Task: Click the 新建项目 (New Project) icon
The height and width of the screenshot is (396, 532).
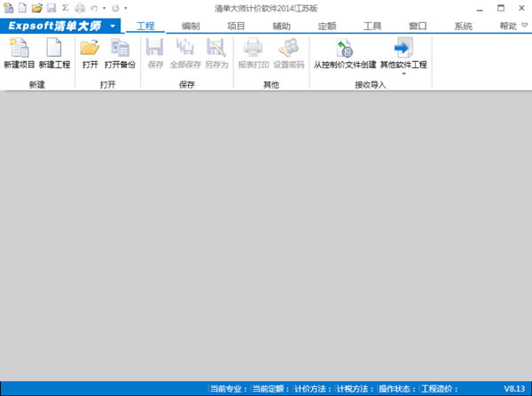Action: [17, 53]
